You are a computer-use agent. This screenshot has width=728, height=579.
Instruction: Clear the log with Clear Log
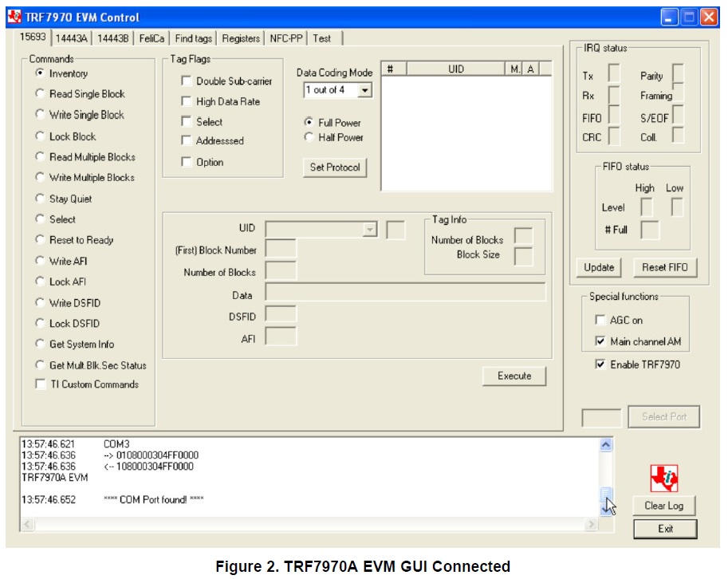click(x=664, y=506)
